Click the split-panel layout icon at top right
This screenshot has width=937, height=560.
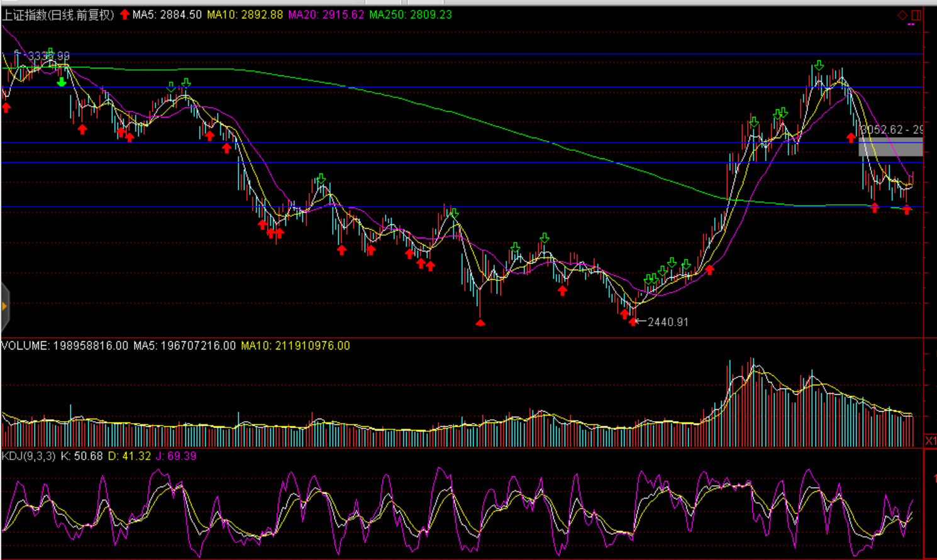tap(916, 15)
